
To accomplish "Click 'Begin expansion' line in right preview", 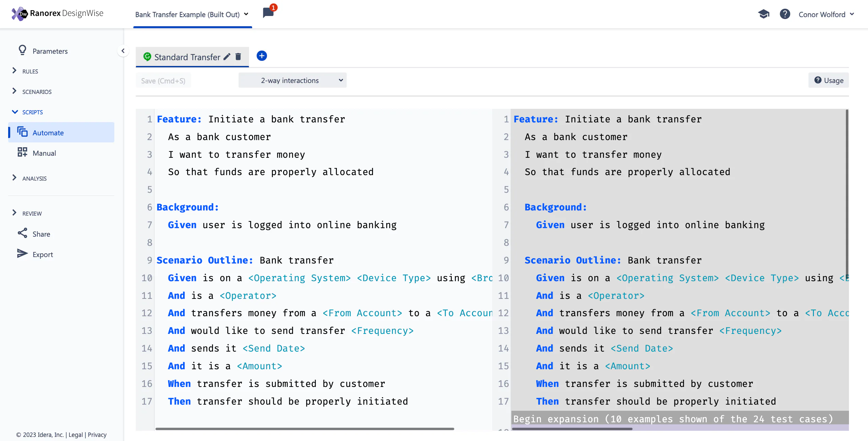I will click(673, 419).
